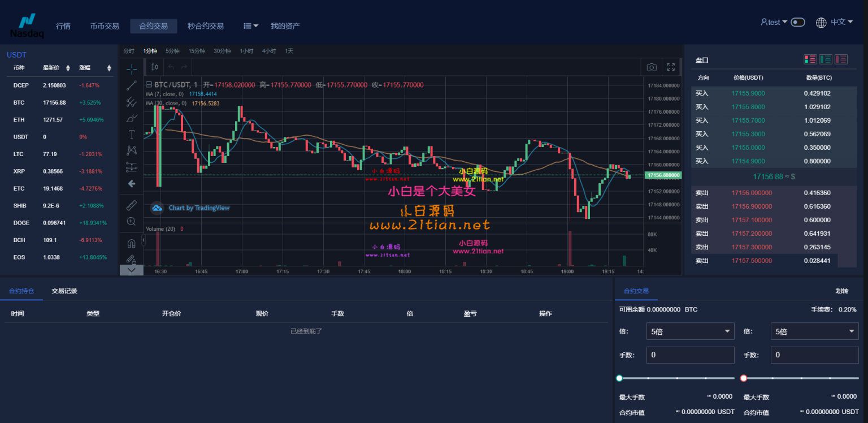Click the 划转 transfer button
This screenshot has width=868, height=423.
[x=842, y=291]
